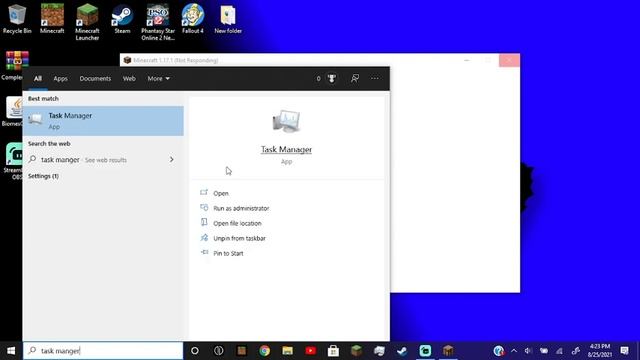Open the Steam desktop shortcut
The width and height of the screenshot is (640, 360).
(122, 18)
